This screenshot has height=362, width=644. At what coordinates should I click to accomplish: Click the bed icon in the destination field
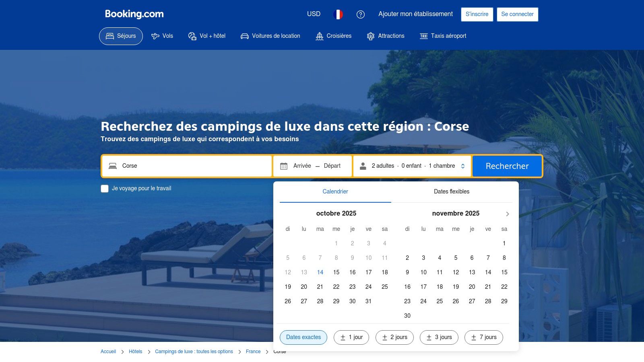coord(113,166)
